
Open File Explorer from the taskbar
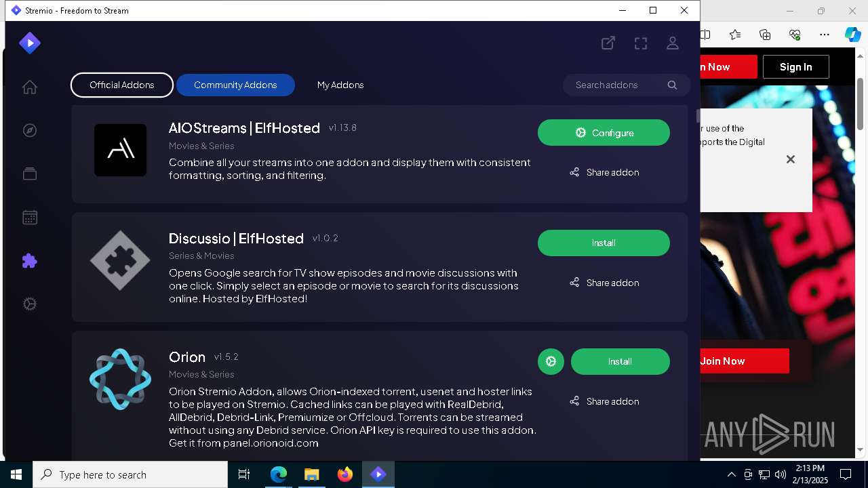(x=311, y=474)
